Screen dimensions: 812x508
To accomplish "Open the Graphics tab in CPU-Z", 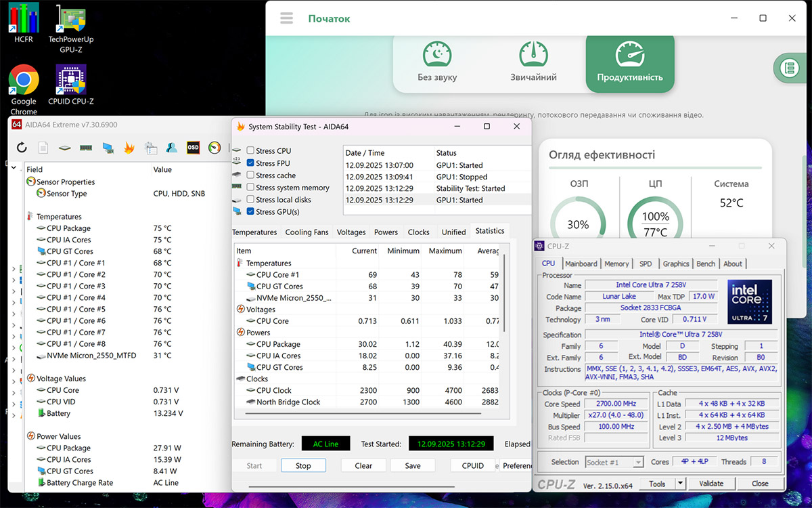I will [675, 263].
